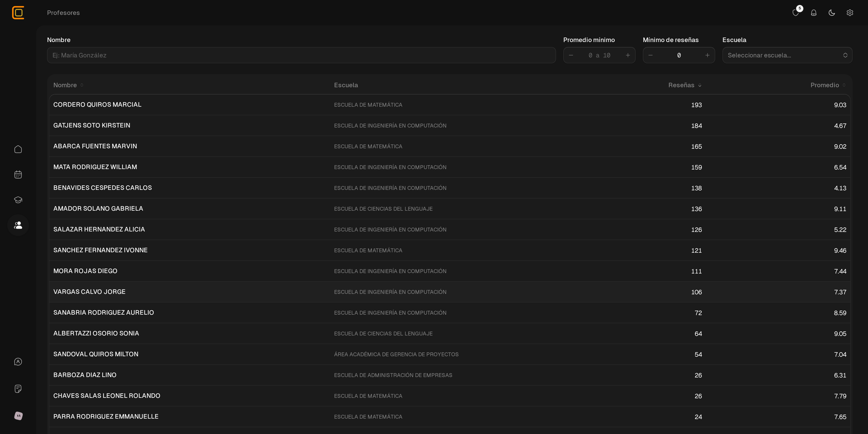This screenshot has height=434, width=868.
Task: Select SANCHEZ FERNANDEZ IVONNE professor
Action: [x=450, y=250]
